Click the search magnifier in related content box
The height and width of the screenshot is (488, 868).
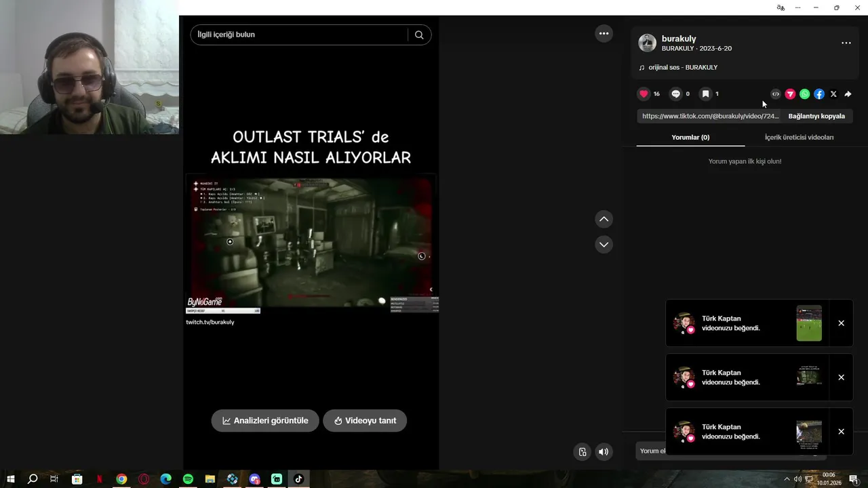coord(419,35)
